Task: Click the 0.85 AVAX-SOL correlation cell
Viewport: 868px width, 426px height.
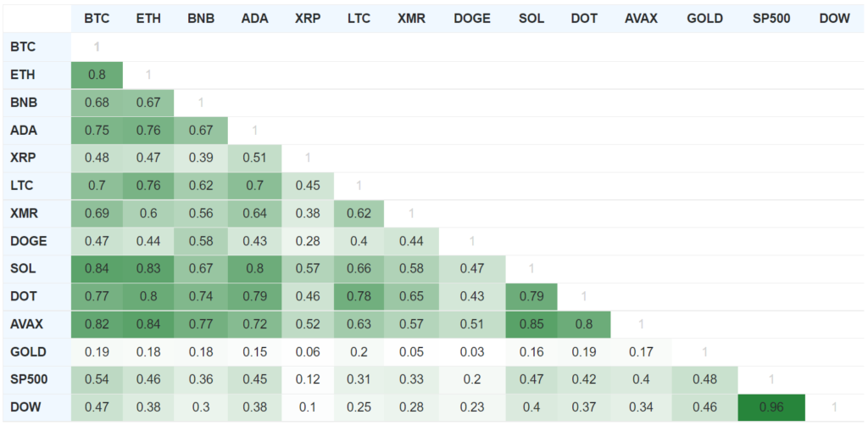Action: (x=531, y=323)
